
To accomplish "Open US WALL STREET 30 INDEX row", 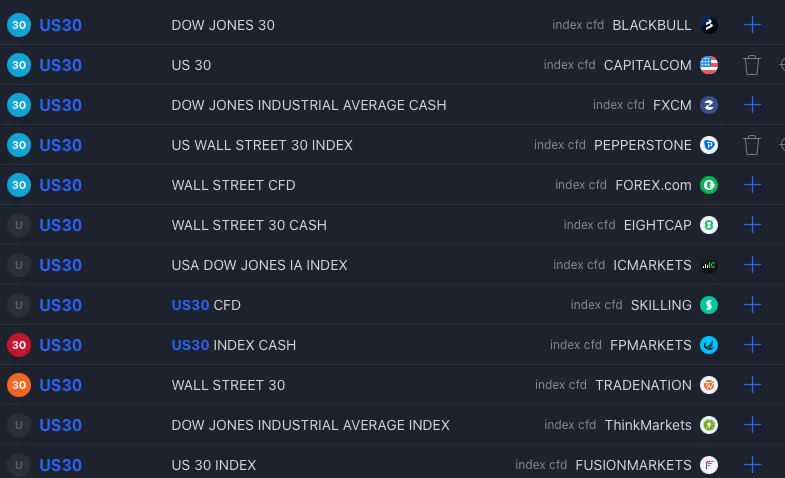I will click(262, 145).
